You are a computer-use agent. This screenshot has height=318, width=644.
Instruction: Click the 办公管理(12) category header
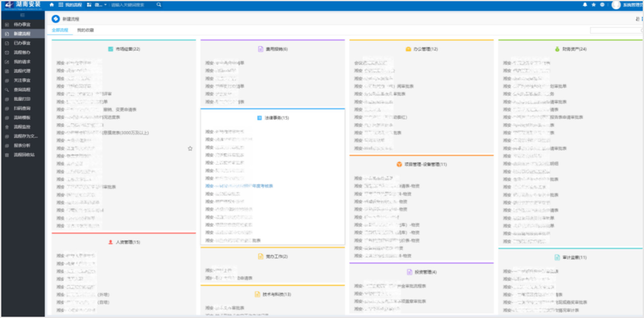point(421,49)
